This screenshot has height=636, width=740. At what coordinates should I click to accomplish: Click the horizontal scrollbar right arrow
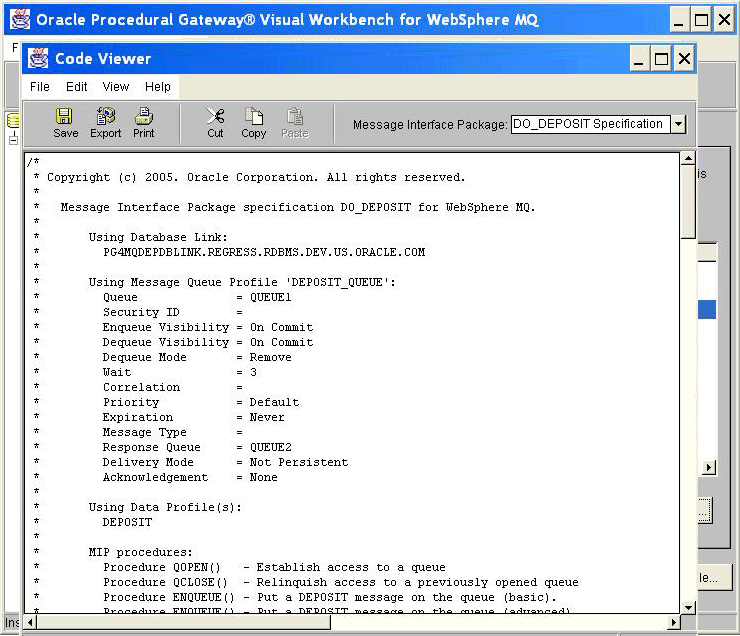coord(673,622)
